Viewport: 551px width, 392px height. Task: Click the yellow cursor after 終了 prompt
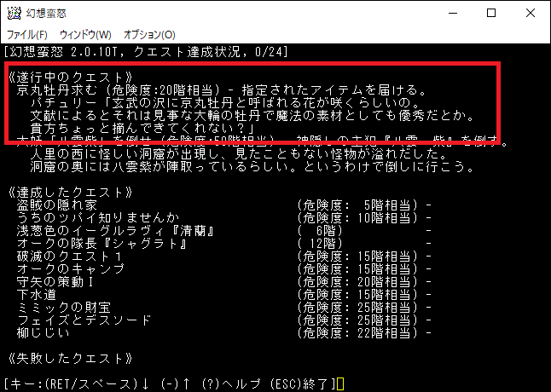pyautogui.click(x=340, y=384)
